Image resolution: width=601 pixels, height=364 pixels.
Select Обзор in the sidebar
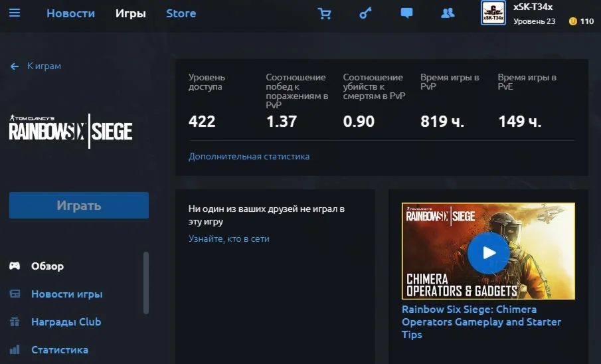click(48, 266)
